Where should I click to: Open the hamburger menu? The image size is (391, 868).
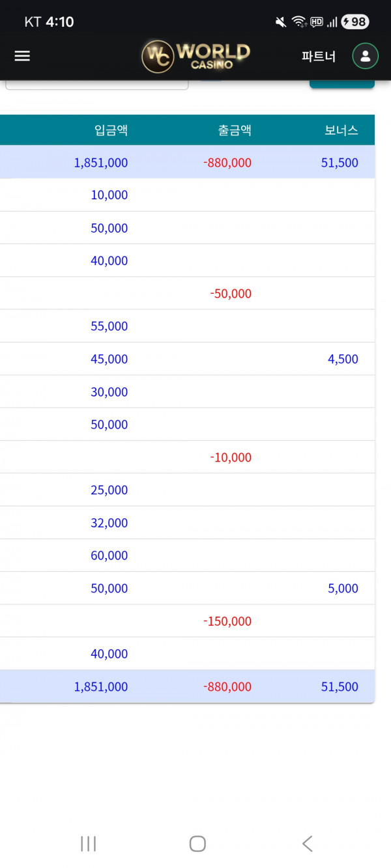click(22, 56)
